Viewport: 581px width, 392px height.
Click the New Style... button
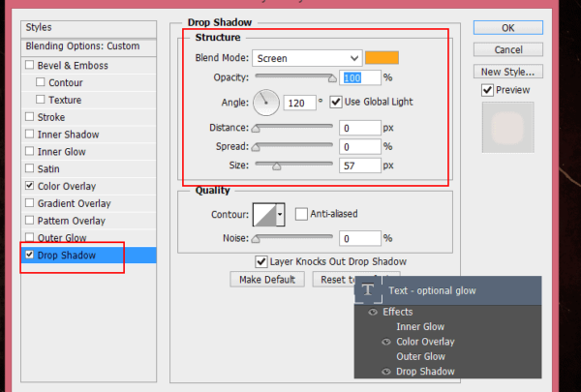click(508, 72)
